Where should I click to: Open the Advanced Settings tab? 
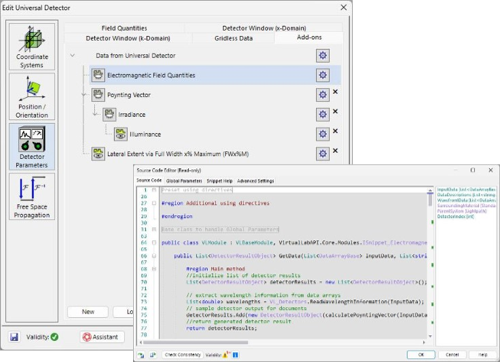256,181
